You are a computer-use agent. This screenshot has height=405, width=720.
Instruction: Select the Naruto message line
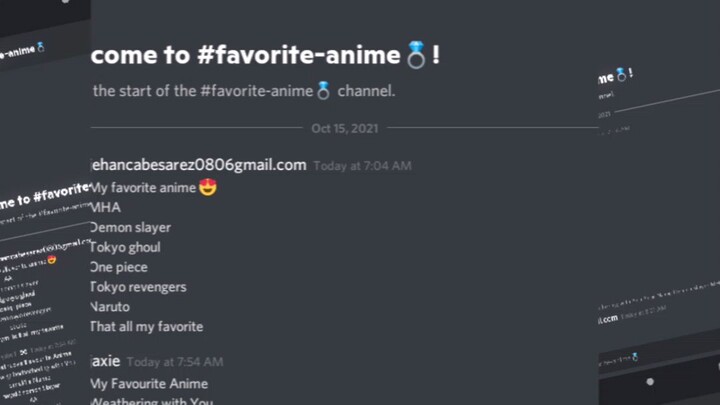point(110,307)
